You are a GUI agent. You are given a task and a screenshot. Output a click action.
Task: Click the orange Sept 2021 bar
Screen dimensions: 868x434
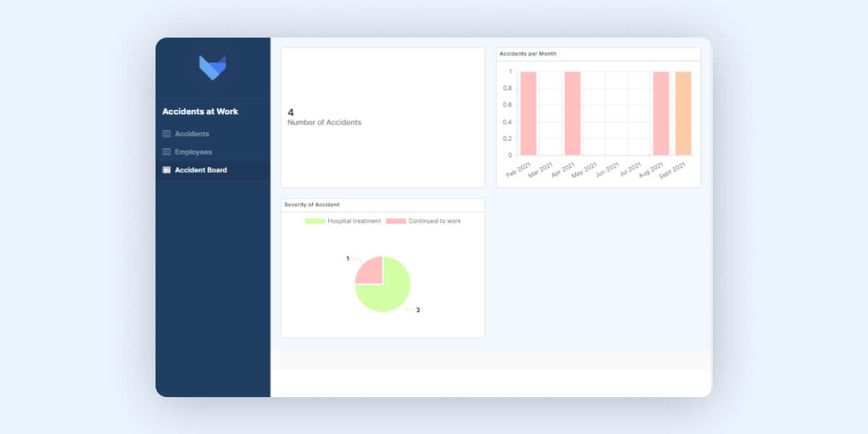point(683,114)
